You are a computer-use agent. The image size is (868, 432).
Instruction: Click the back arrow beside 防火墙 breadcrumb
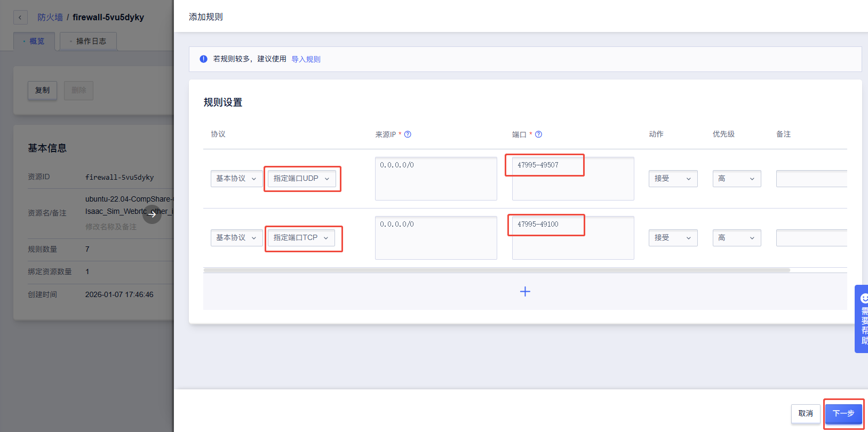(20, 18)
